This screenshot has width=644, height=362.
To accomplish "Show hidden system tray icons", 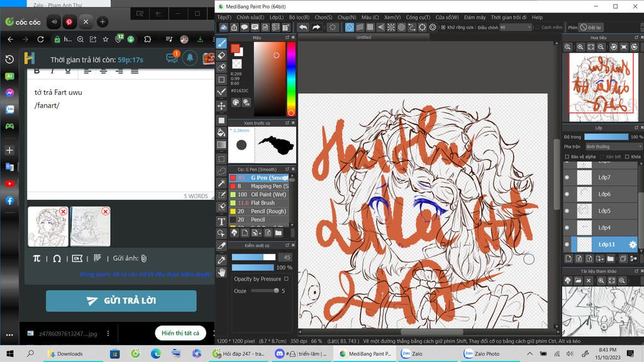I will [x=530, y=353].
